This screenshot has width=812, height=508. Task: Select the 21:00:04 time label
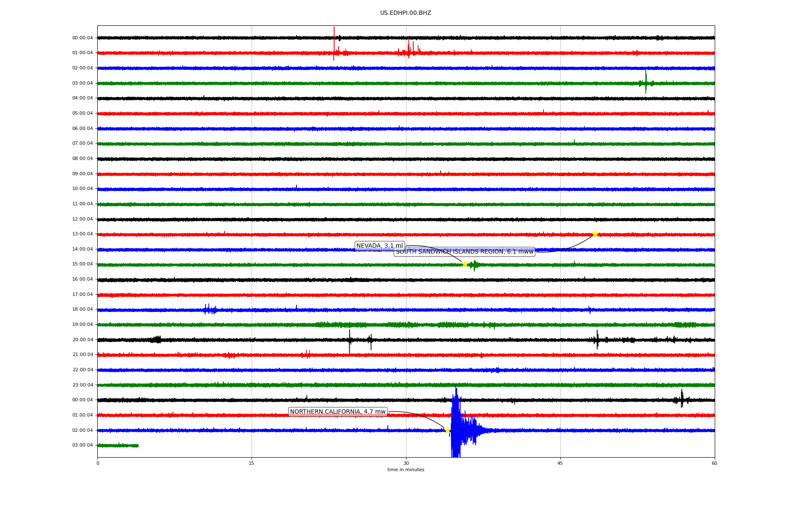coord(82,355)
